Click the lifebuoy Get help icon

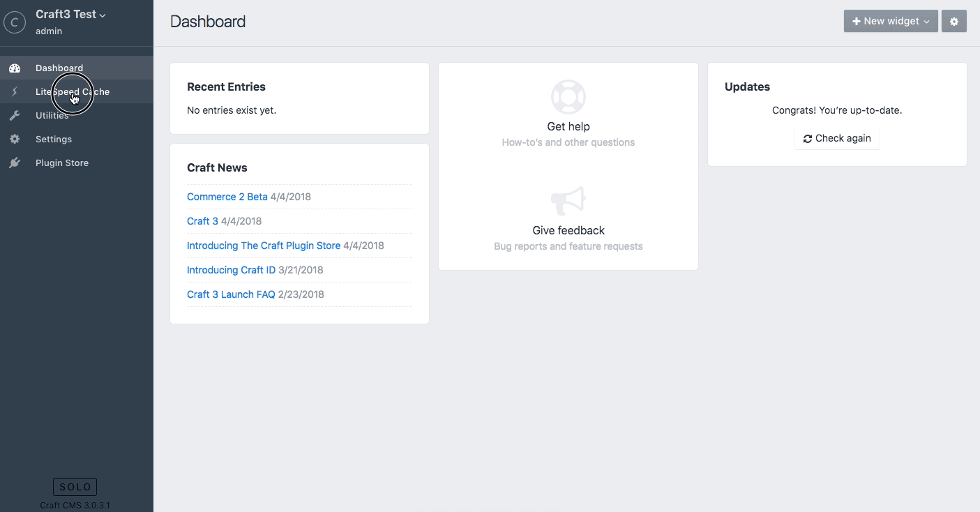[568, 97]
